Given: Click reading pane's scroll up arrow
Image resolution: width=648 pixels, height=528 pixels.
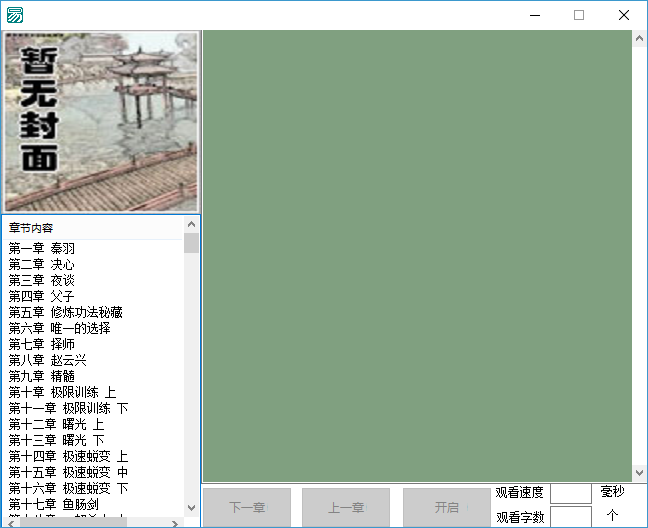Looking at the screenshot, I should pos(640,39).
